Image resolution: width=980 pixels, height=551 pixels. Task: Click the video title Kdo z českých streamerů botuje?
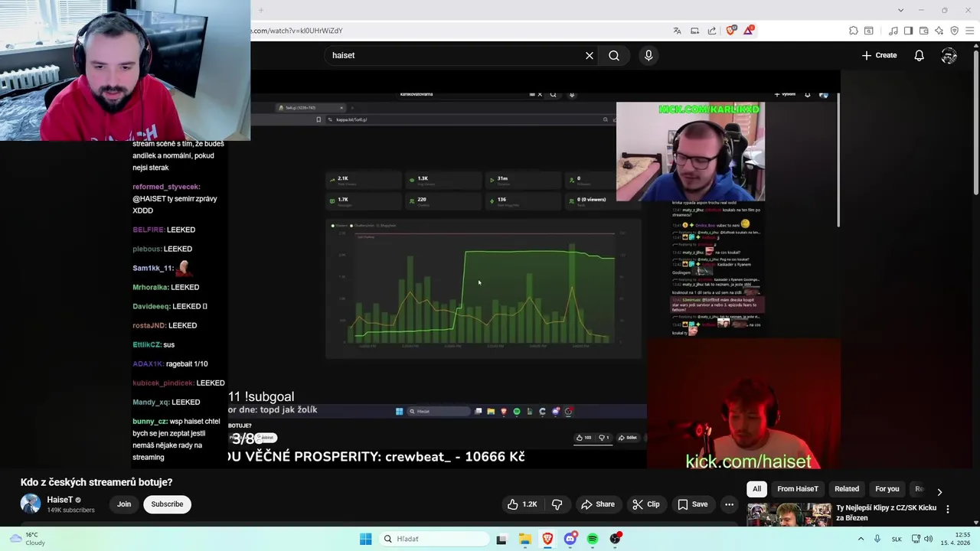tap(96, 482)
